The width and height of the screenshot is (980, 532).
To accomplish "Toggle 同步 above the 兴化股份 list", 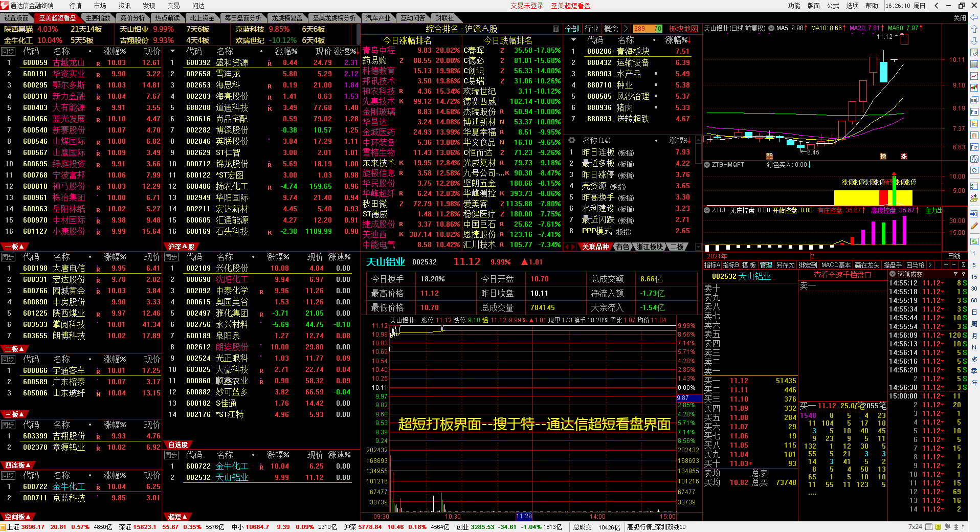I will click(171, 257).
